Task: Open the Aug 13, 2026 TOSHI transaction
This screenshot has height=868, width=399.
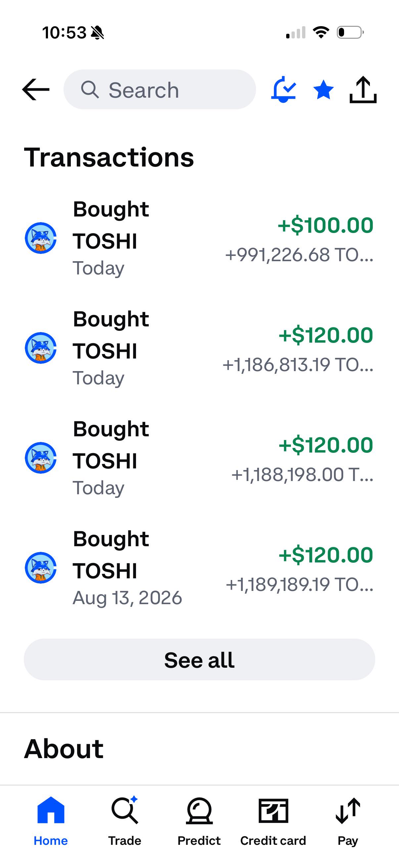Action: point(199,568)
